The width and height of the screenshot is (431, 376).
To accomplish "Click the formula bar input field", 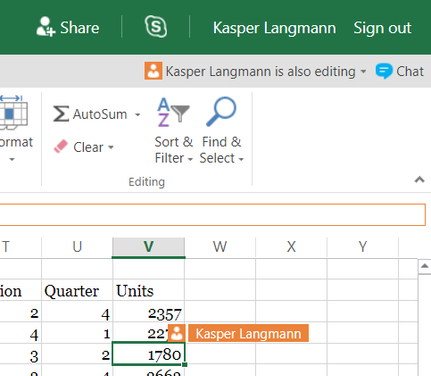I will pos(213,215).
